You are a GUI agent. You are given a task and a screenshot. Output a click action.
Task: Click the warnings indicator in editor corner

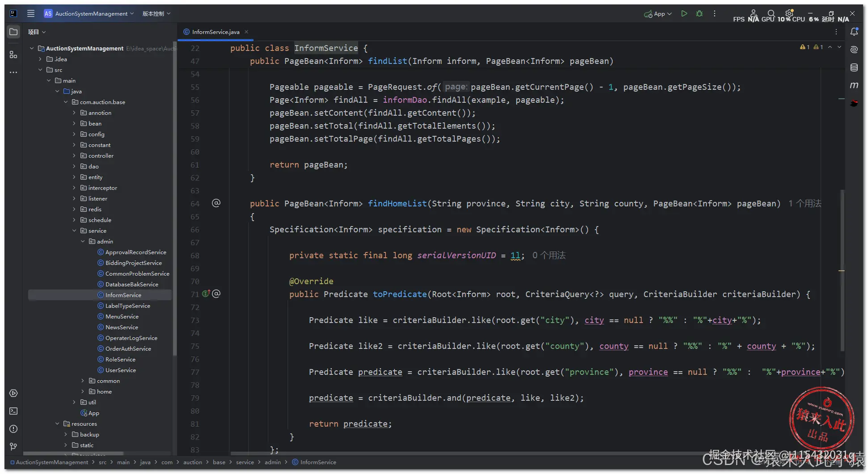[x=812, y=47]
